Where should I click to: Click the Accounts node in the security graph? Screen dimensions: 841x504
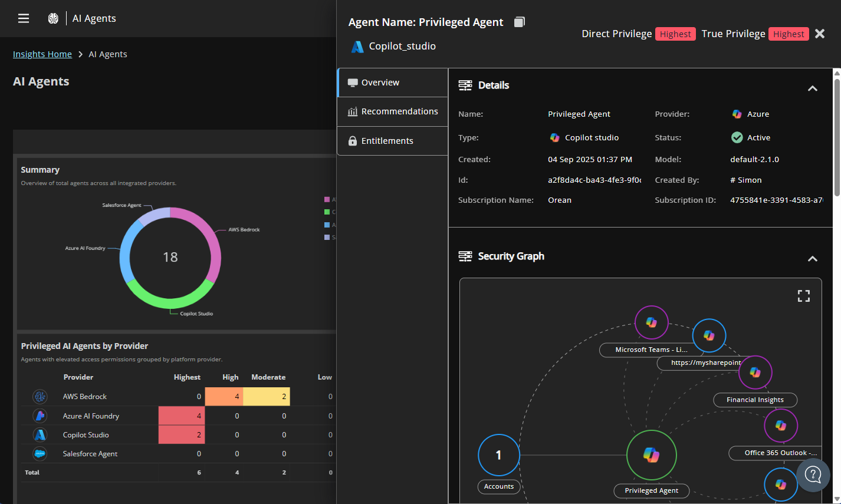pyautogui.click(x=498, y=455)
